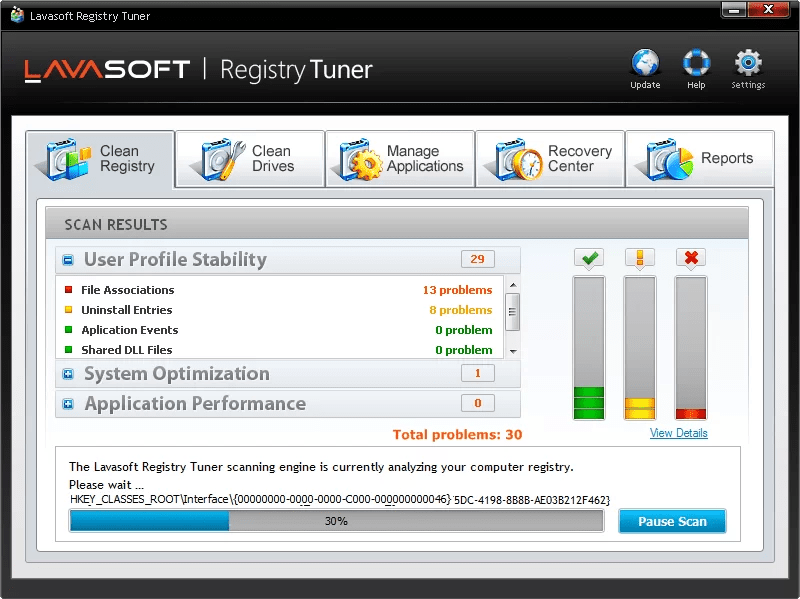
Task: Open the Settings gear icon
Action: tap(748, 63)
